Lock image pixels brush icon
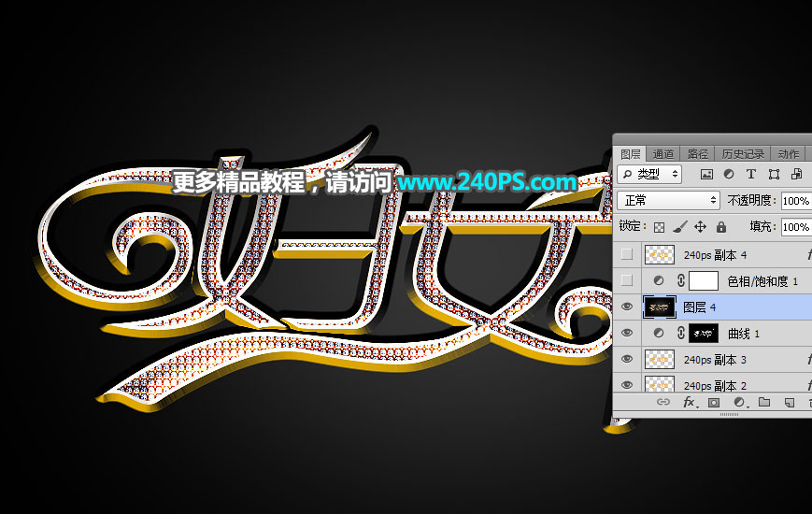Screen dimensions: 812x514 click(x=680, y=227)
